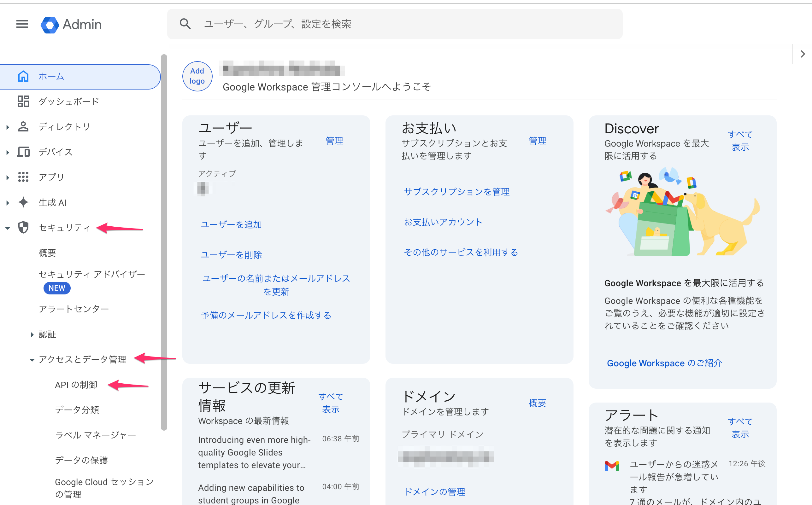Open データ分類 item

click(77, 410)
